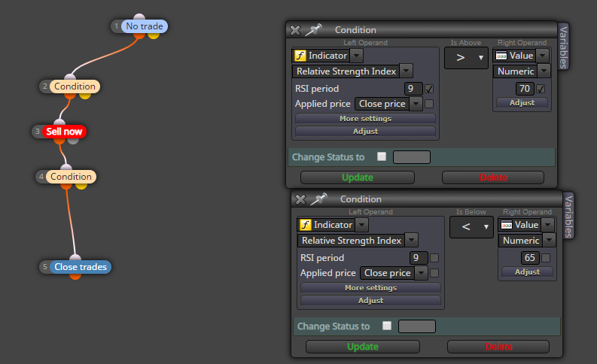Toggle the RSI period checkbox in upper panel
Viewport: 597px width, 364px height.
[429, 89]
